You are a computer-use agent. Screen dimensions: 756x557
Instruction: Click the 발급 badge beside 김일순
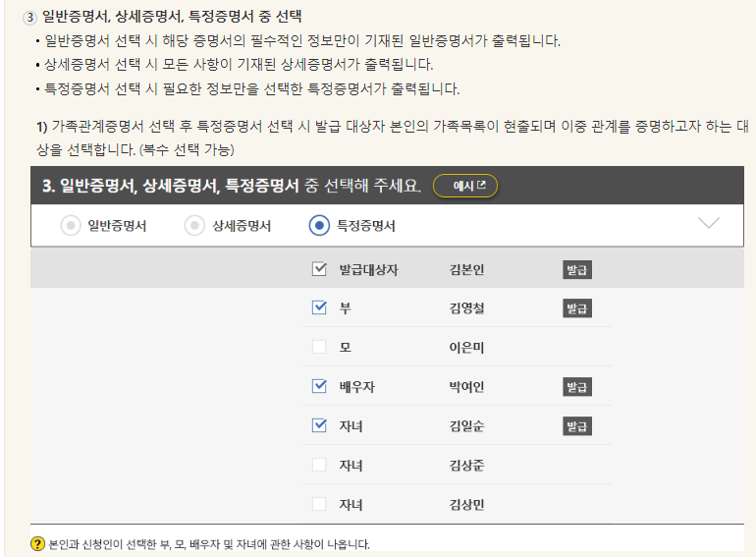point(577,426)
